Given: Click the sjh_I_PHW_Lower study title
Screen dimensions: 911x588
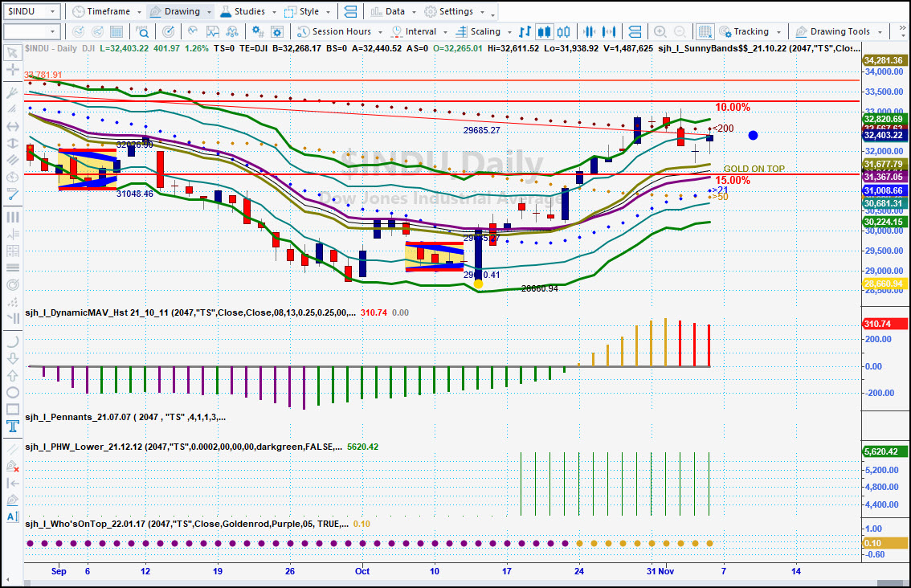Looking at the screenshot, I should tap(183, 447).
